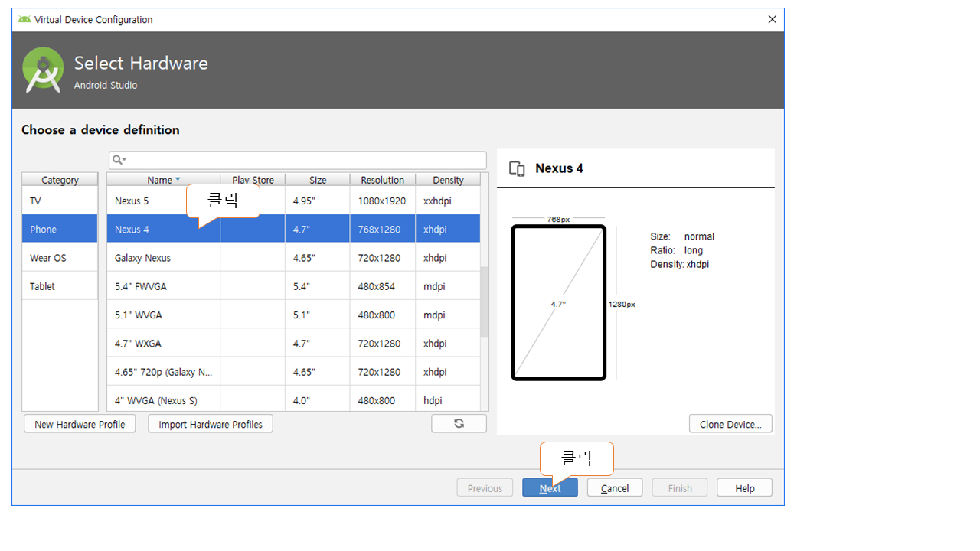Click the device search input field

[302, 160]
